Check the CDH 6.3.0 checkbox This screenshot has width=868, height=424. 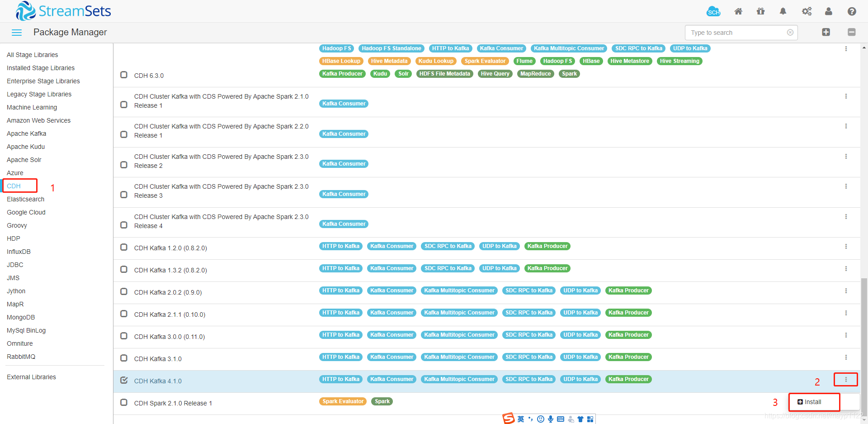(x=124, y=75)
